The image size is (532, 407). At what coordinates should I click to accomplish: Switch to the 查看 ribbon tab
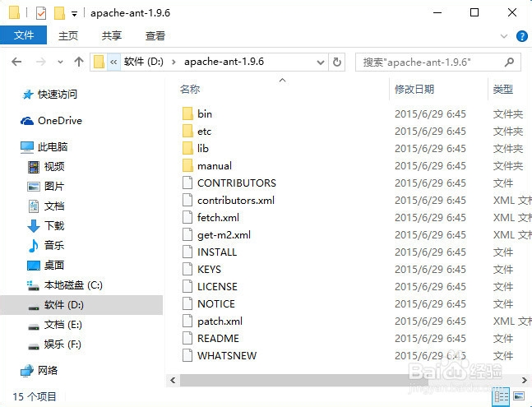coord(155,35)
